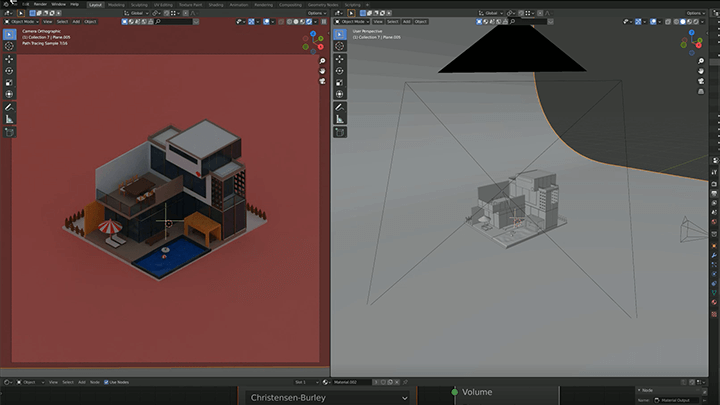
Task: Open the Help menu
Action: point(74,5)
